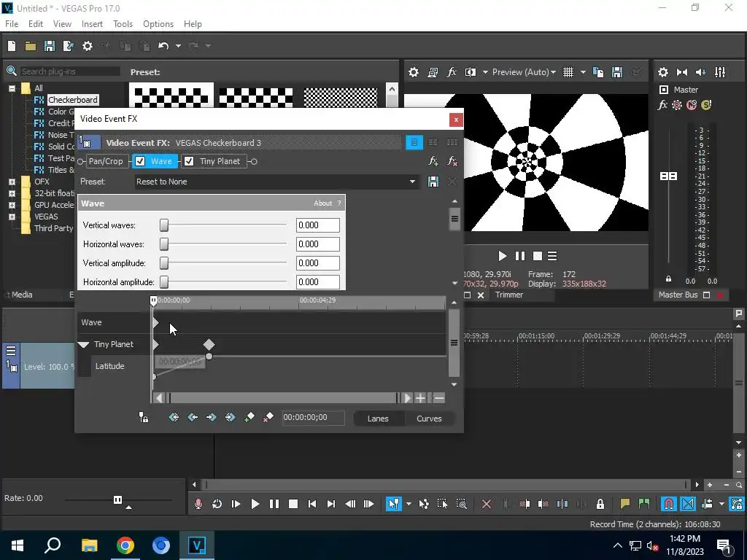Select the Pan/Crop chain button

[x=106, y=161]
